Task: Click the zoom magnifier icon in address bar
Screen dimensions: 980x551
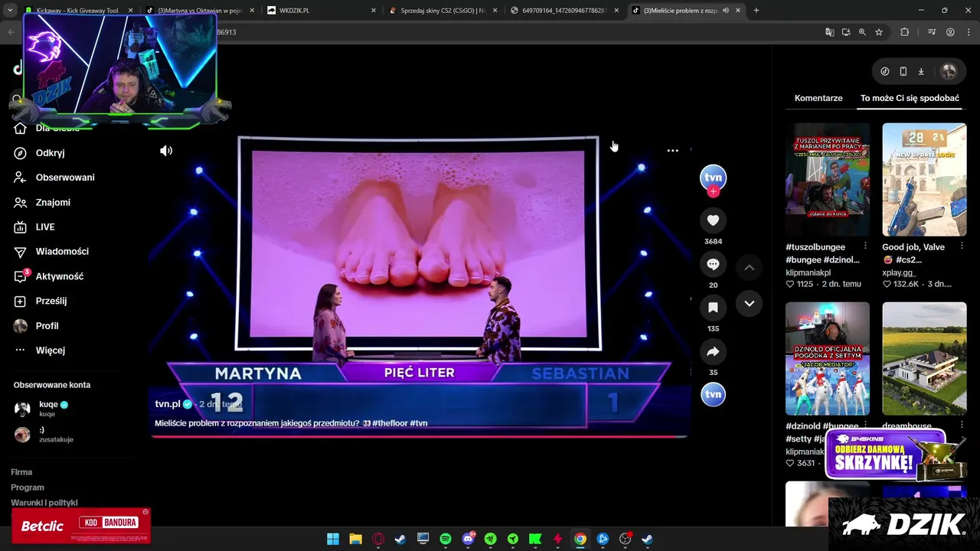Action: (x=862, y=32)
